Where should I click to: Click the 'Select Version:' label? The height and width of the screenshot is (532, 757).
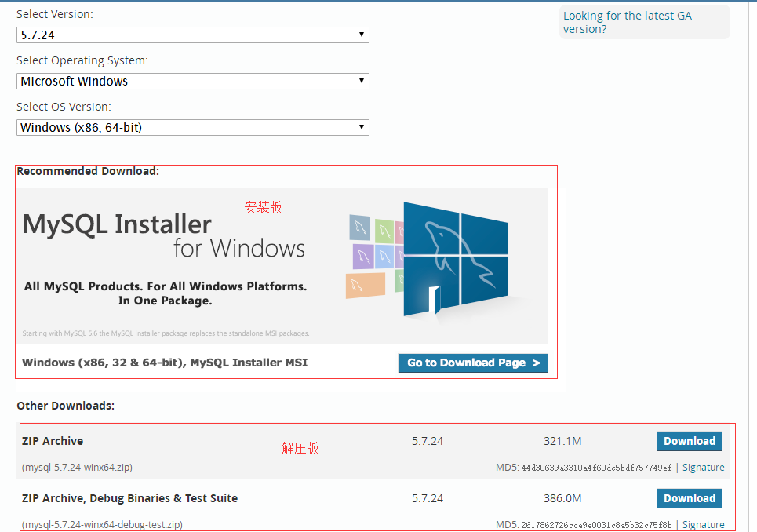click(x=55, y=14)
